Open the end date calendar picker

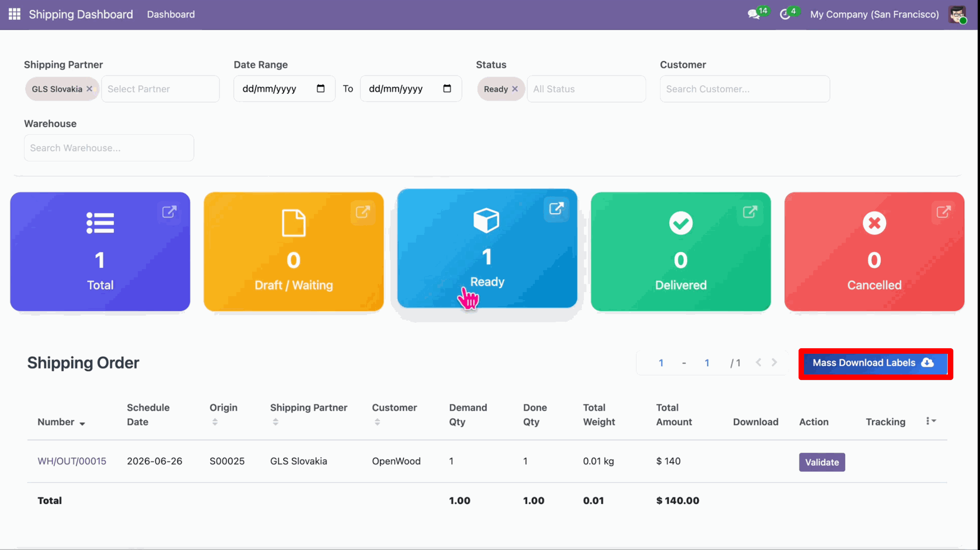[447, 88]
